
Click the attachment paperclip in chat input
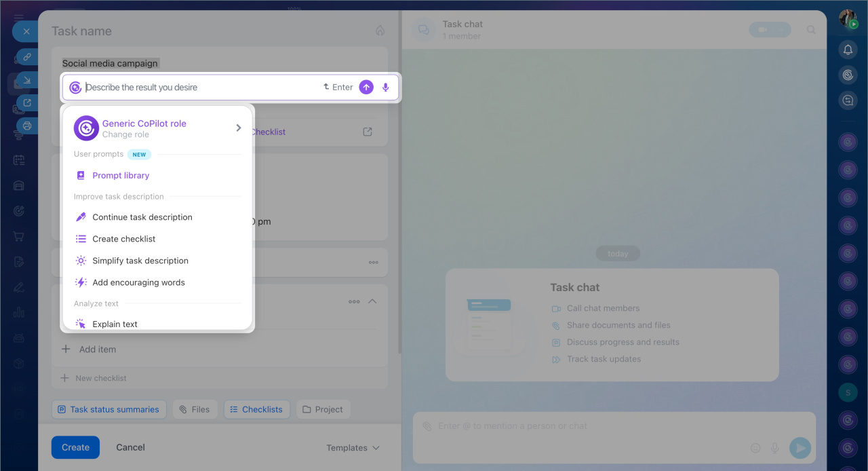click(x=427, y=426)
